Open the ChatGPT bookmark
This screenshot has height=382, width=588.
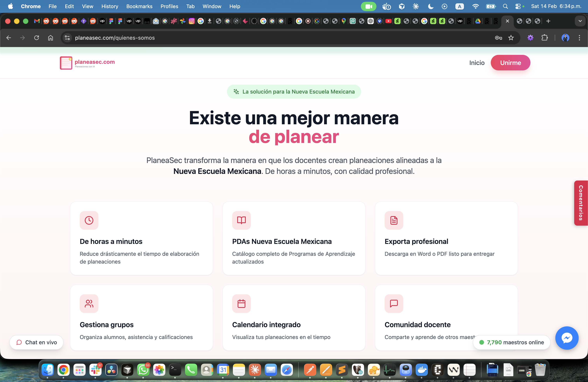[370, 21]
